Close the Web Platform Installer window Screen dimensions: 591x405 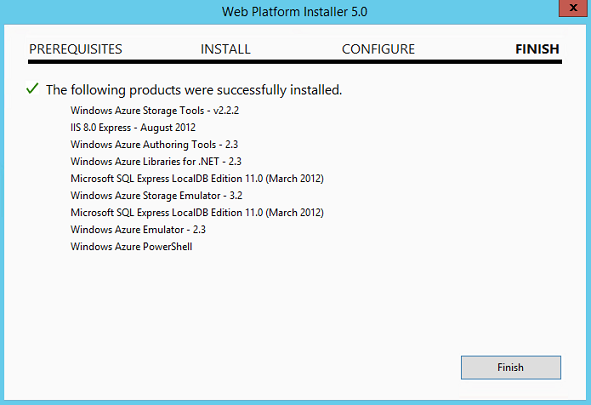[x=573, y=8]
